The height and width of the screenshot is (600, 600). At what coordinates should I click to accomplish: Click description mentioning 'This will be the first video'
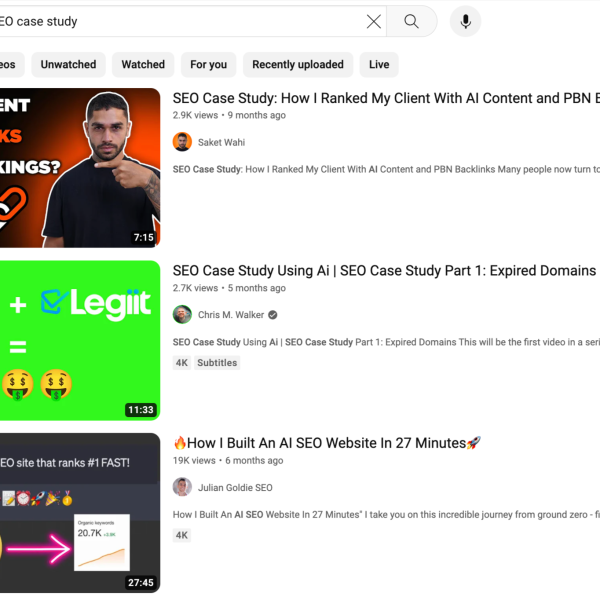click(x=386, y=342)
